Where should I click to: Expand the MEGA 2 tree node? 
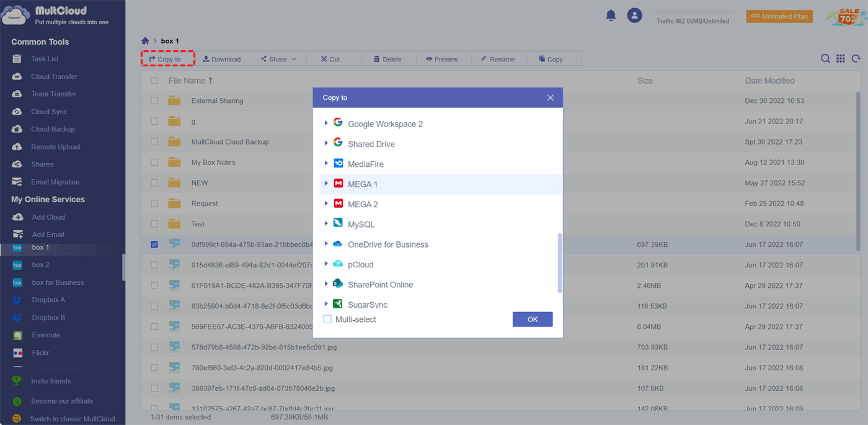326,204
